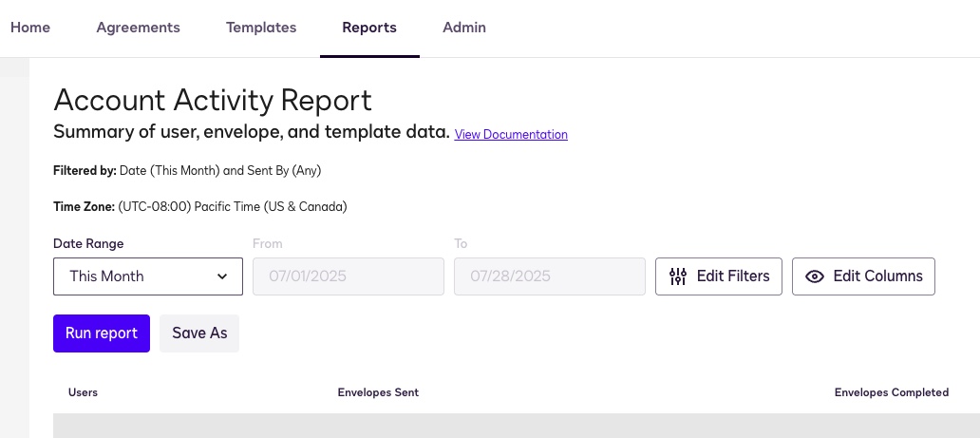This screenshot has width=980, height=438.
Task: Click the Edit Columns button
Action: (863, 276)
